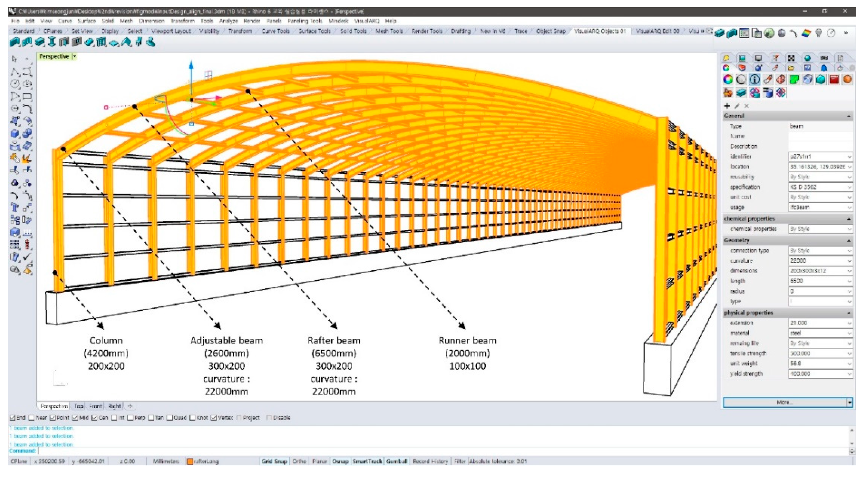Collapse the Geometry section
This screenshot has width=868, height=479.
pos(849,241)
